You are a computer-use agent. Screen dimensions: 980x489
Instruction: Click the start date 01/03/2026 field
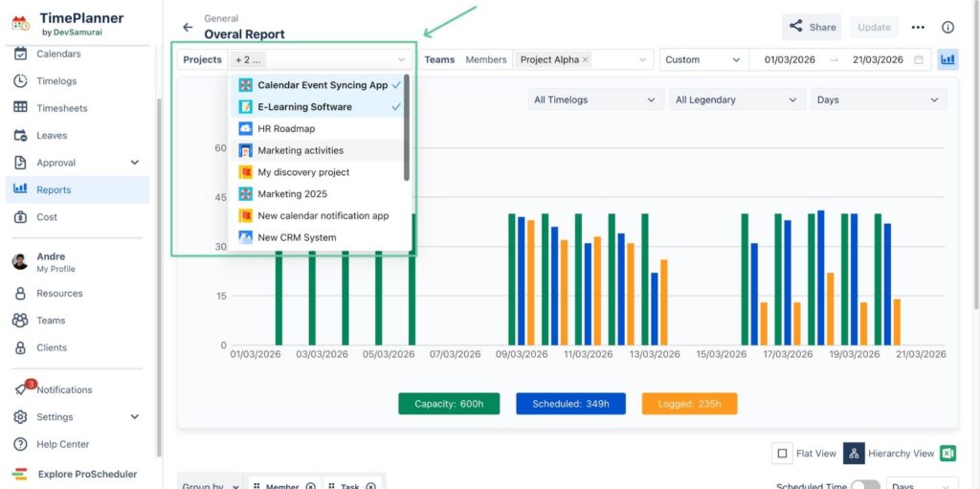(790, 60)
